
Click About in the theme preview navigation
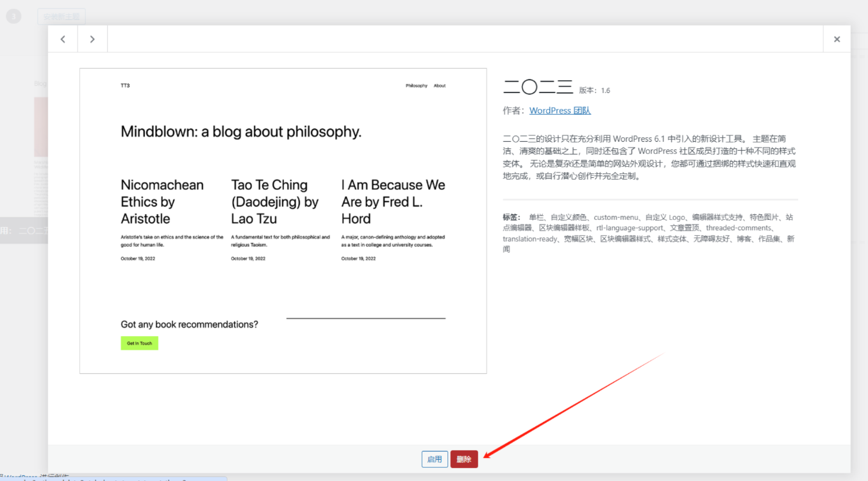tap(439, 85)
